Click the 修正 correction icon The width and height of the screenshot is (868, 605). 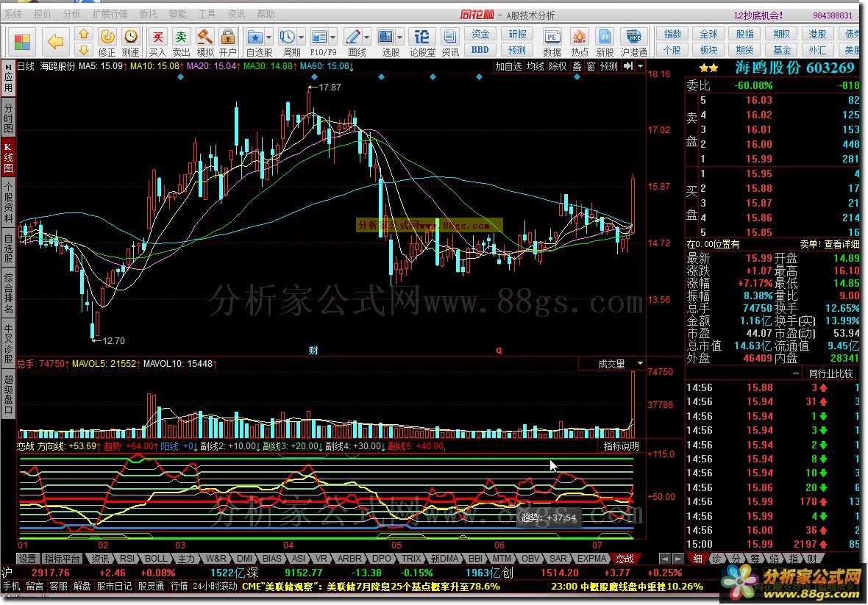[107, 43]
